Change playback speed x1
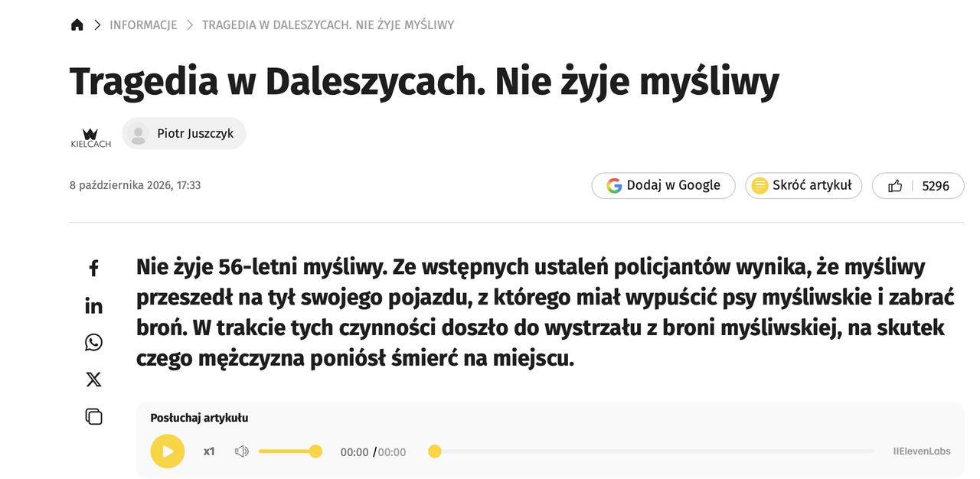 pos(209,451)
